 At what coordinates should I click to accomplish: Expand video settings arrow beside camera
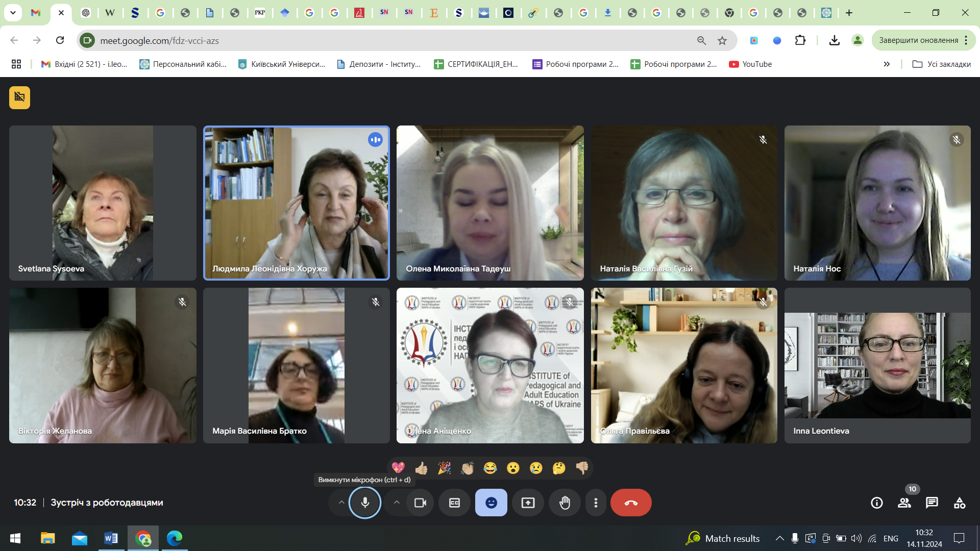(x=397, y=503)
